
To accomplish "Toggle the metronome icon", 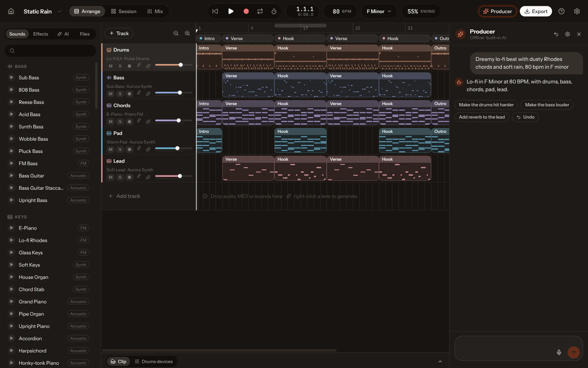I will (274, 11).
